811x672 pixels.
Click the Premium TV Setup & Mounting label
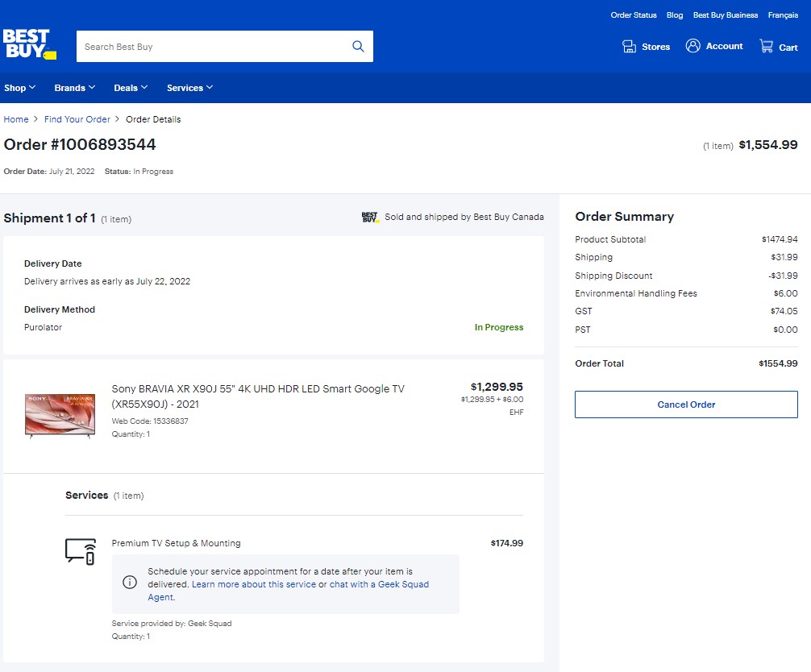(x=176, y=543)
